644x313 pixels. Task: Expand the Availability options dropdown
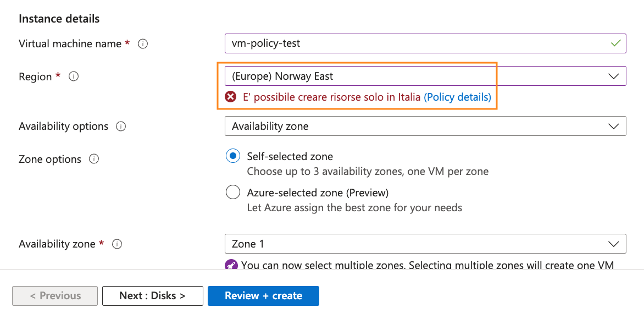425,126
